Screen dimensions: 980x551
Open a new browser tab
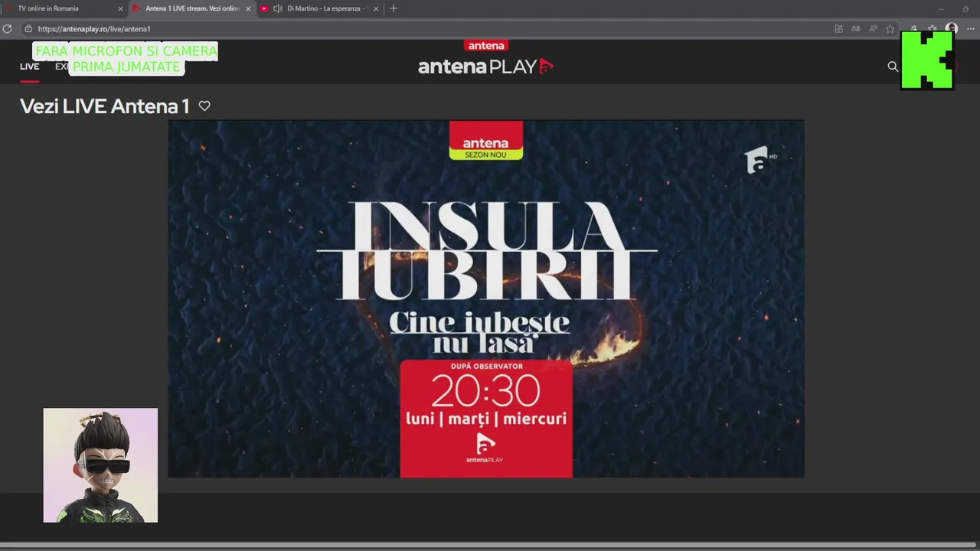coord(394,8)
